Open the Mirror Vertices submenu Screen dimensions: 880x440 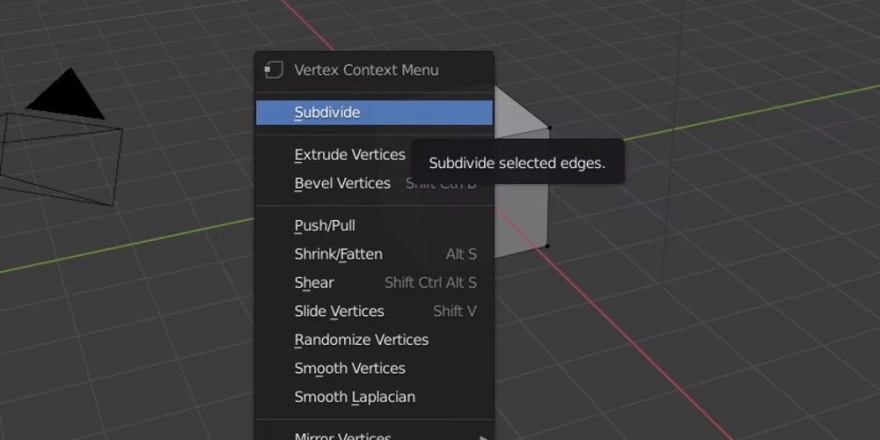coord(374,435)
